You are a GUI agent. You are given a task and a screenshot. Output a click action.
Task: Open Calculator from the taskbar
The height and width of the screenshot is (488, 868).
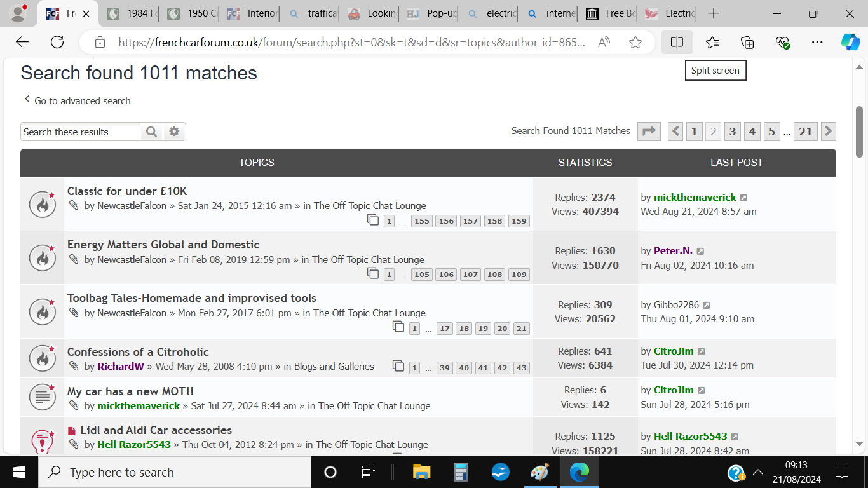point(461,472)
